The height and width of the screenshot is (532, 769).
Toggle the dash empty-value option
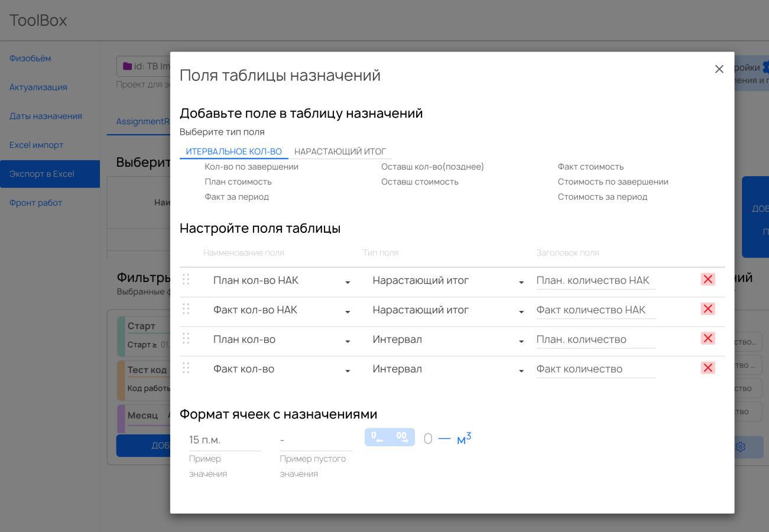tap(444, 439)
